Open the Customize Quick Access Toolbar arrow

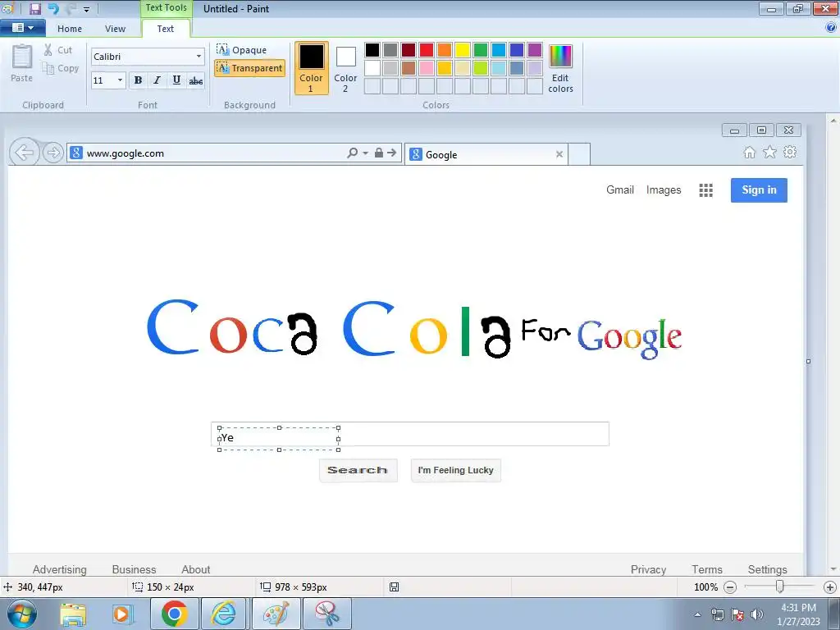pos(87,9)
